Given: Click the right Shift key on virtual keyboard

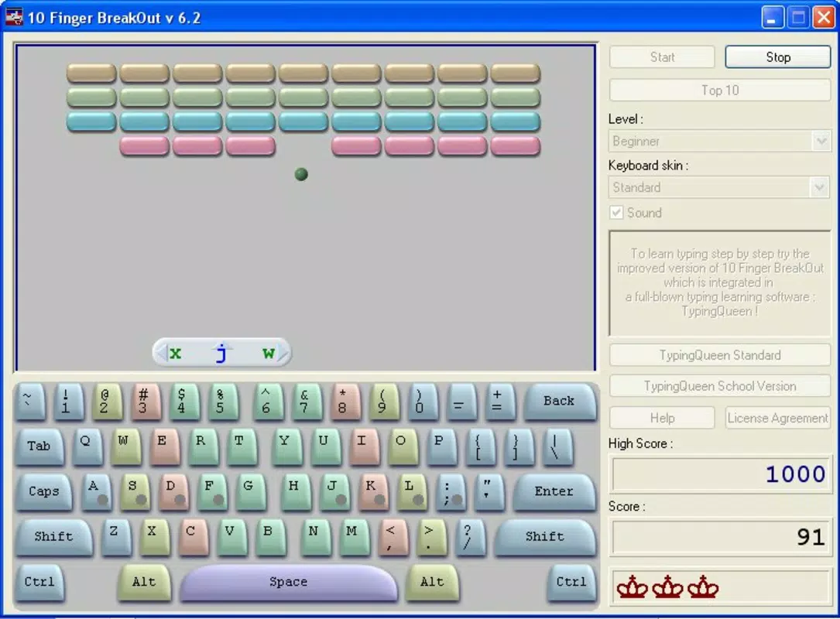Looking at the screenshot, I should click(x=544, y=536).
